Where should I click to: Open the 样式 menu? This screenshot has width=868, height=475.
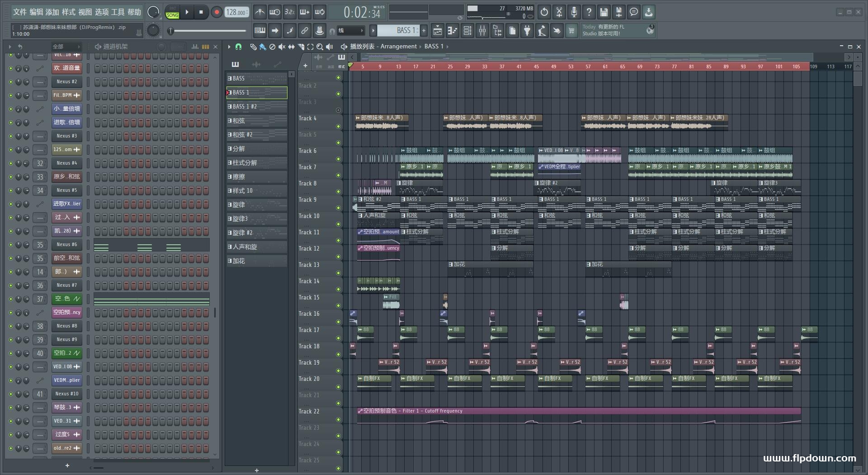pyautogui.click(x=69, y=12)
